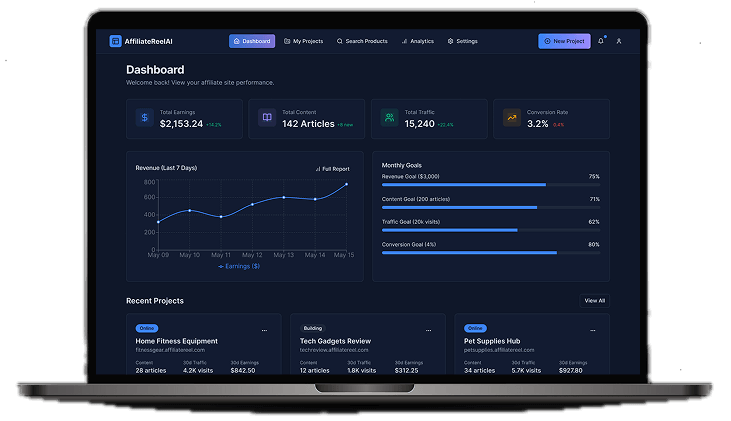Click the Total Traffic users icon
This screenshot has height=421, width=731.
388,118
